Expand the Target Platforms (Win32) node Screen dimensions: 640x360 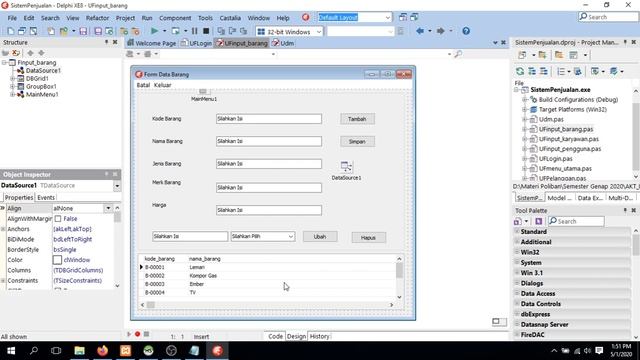[x=525, y=109]
